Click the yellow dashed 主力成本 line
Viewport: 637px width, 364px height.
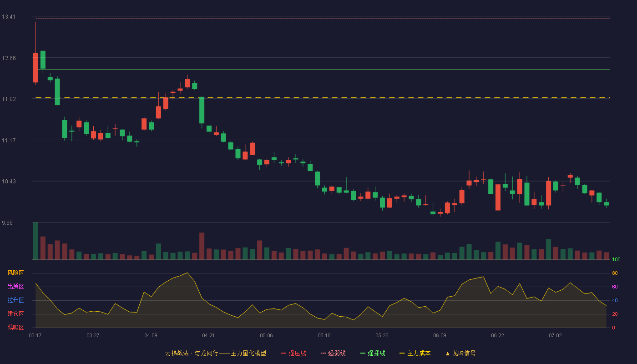coord(323,97)
